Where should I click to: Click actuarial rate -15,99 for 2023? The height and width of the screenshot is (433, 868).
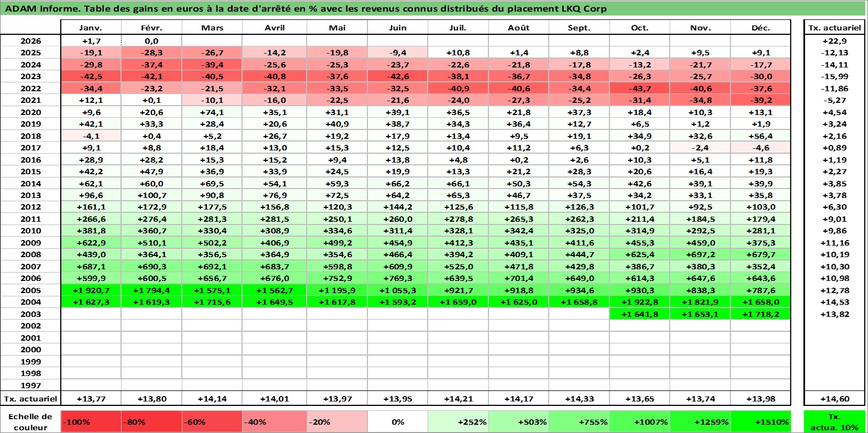pyautogui.click(x=834, y=76)
